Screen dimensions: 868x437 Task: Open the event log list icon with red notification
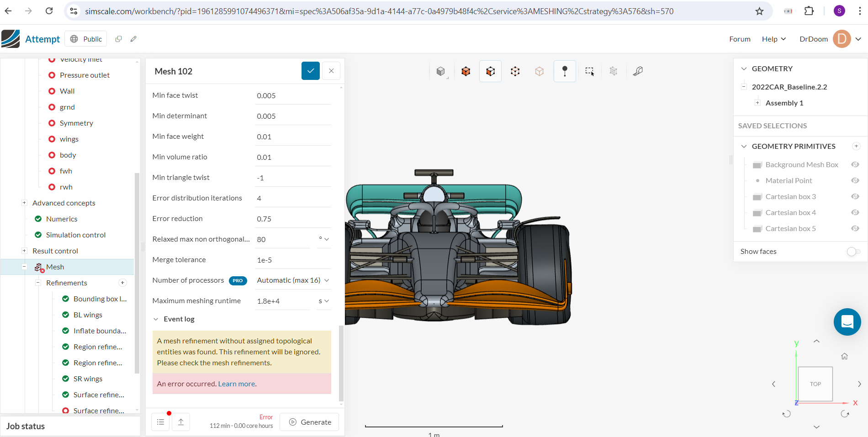160,421
